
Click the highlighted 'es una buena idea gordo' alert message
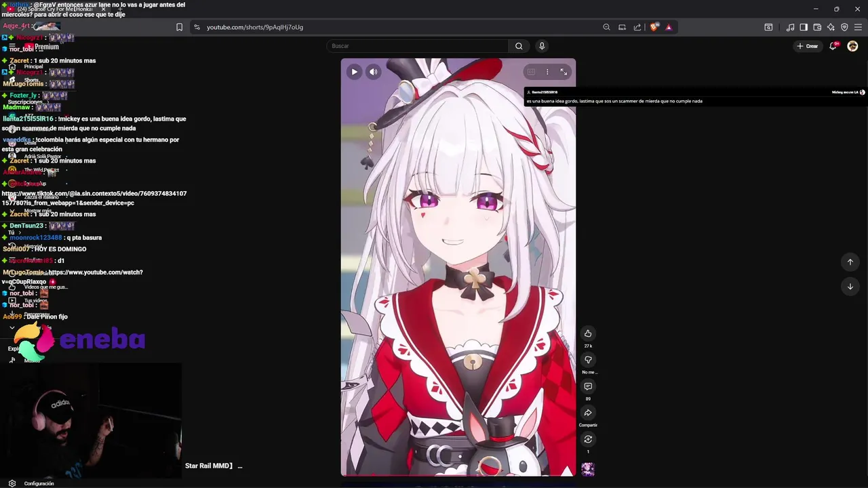[614, 101]
